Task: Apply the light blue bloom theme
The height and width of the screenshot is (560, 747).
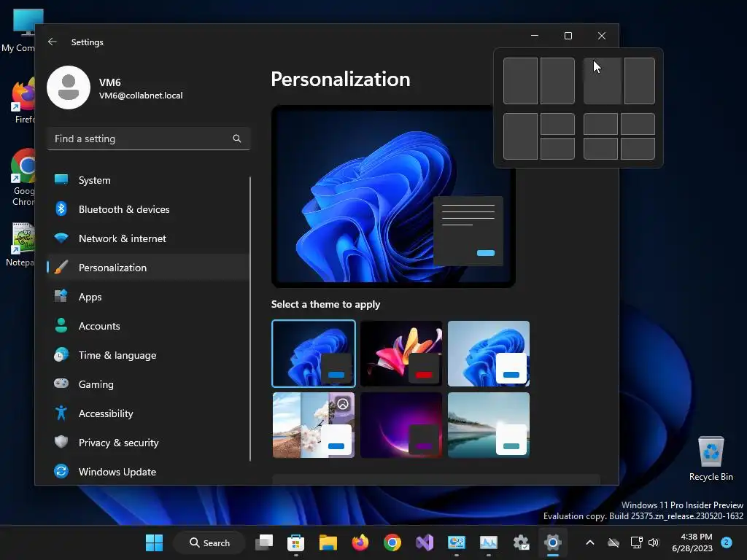Action: point(489,354)
